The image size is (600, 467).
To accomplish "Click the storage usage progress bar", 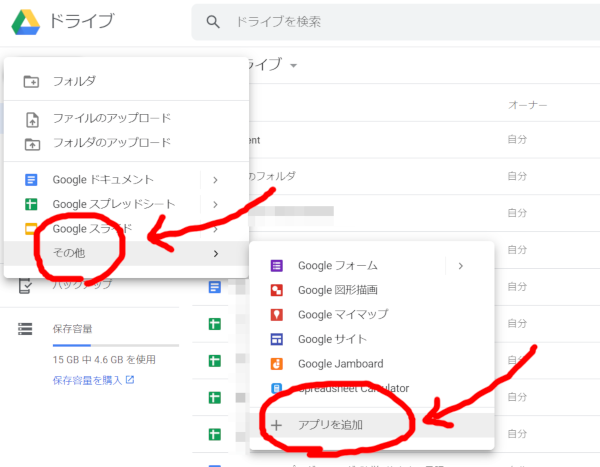I will 116,345.
